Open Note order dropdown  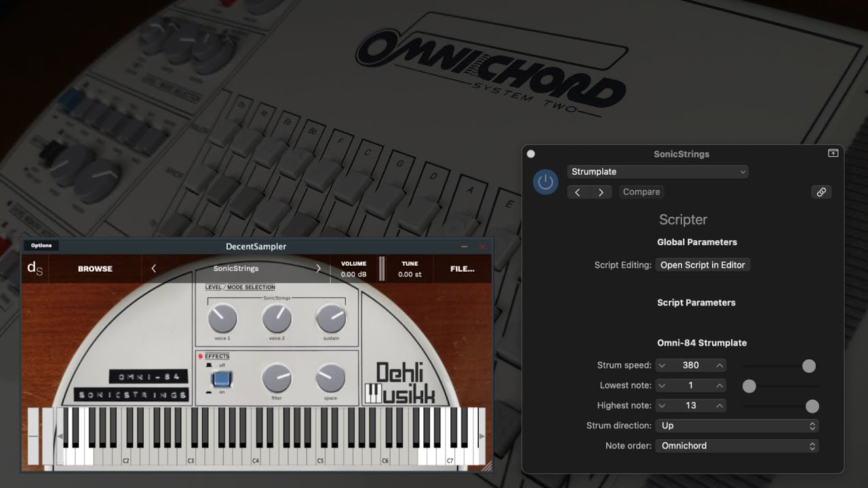click(737, 446)
